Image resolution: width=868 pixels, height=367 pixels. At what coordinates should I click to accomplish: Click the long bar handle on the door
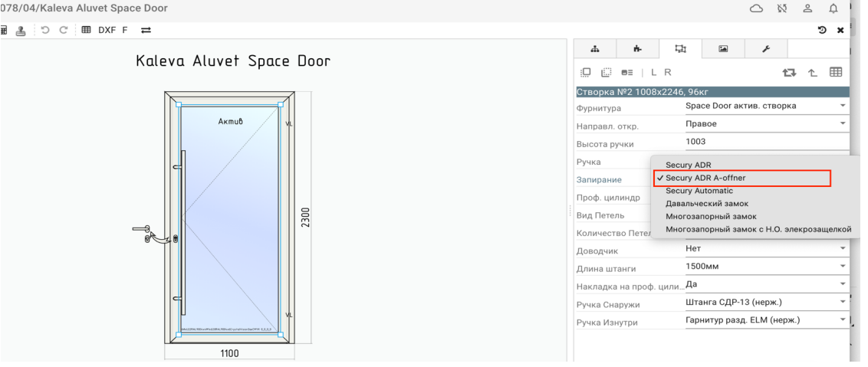(x=182, y=232)
